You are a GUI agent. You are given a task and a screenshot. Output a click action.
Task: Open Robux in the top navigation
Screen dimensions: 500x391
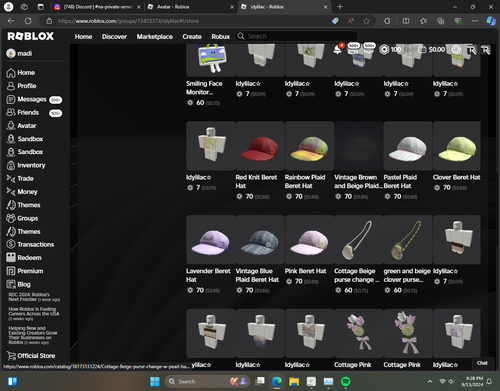tap(221, 37)
